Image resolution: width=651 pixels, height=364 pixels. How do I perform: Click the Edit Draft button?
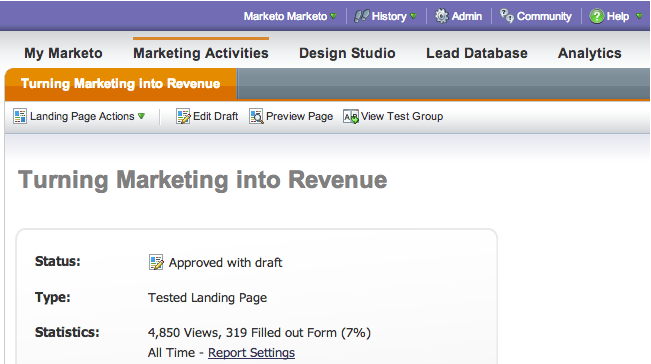click(x=207, y=116)
